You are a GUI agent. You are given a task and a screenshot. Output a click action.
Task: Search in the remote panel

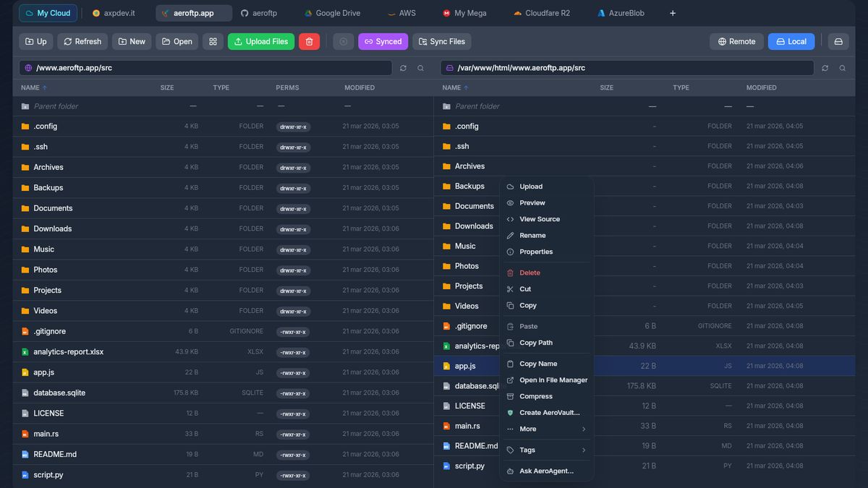click(420, 68)
